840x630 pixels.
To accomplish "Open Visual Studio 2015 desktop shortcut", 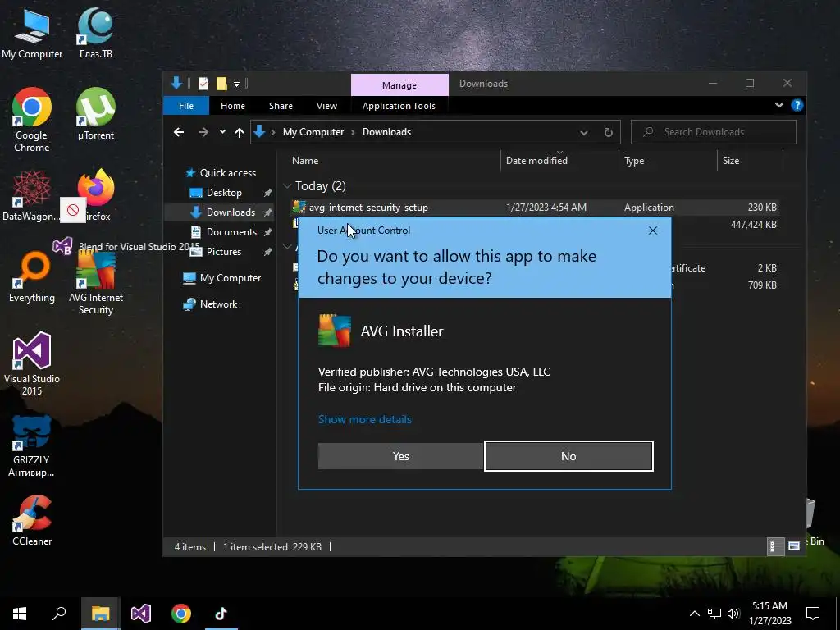I will coord(32,364).
